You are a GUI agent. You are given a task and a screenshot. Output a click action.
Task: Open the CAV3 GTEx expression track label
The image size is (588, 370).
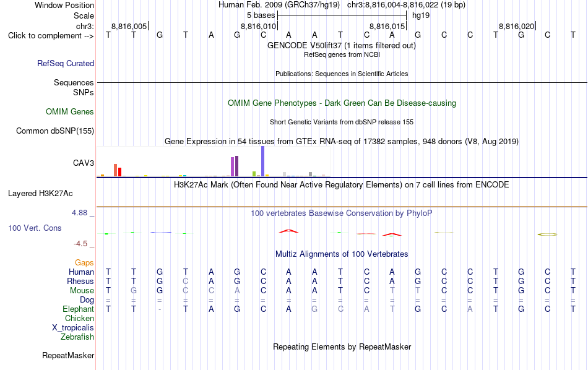point(84,163)
